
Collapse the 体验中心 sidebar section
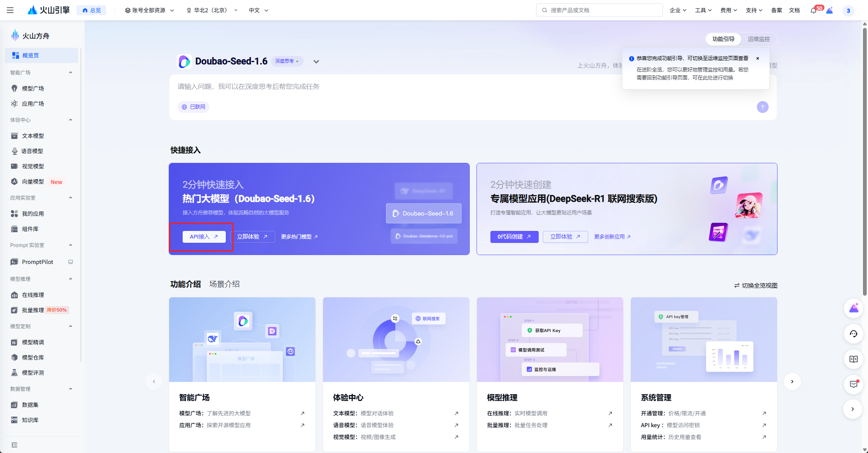(71, 120)
